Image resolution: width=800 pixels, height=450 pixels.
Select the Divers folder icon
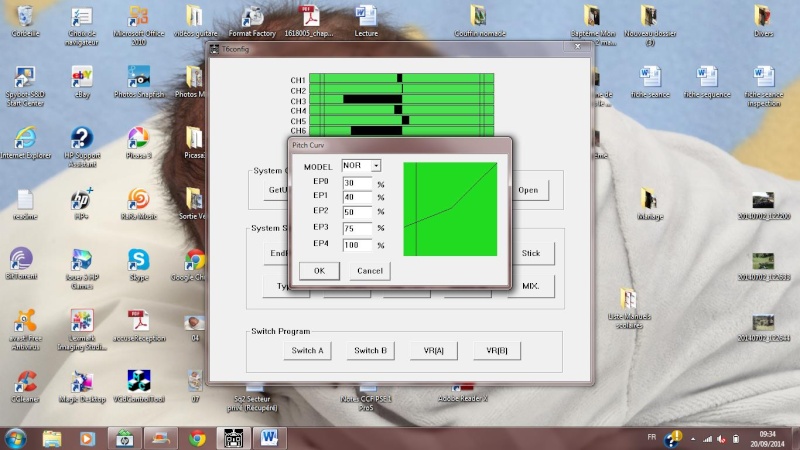[763, 21]
